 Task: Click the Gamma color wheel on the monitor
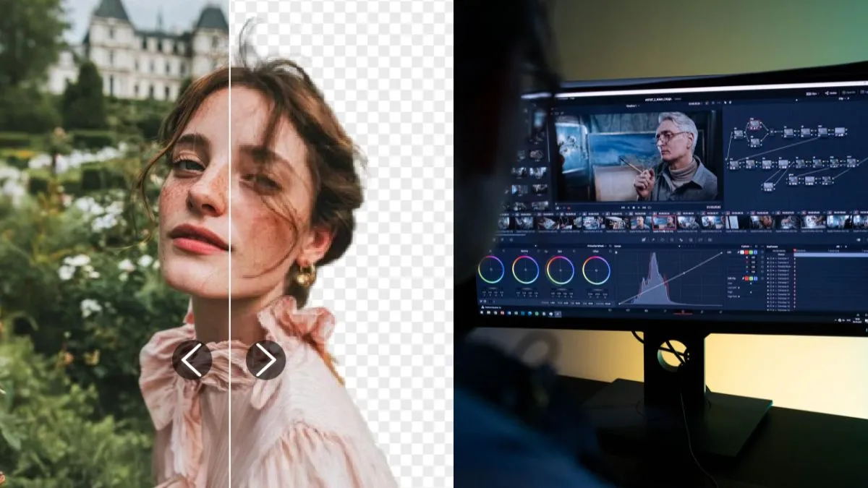[x=526, y=270]
